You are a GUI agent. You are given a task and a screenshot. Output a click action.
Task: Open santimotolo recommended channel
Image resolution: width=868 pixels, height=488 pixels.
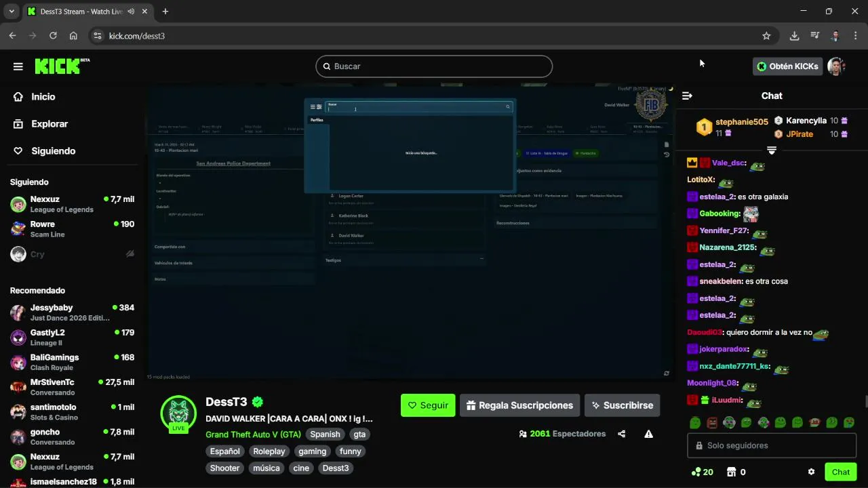[73, 412]
